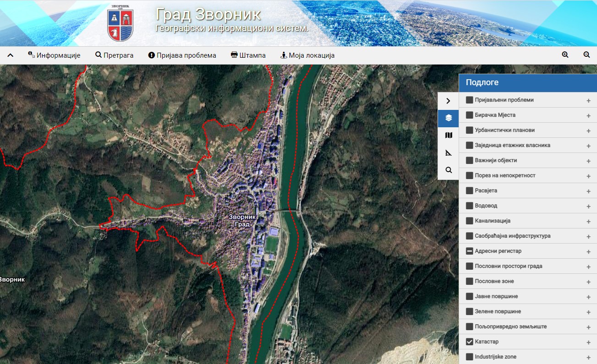Click the Зворник Град label on map
This screenshot has height=364, width=597.
(243, 220)
